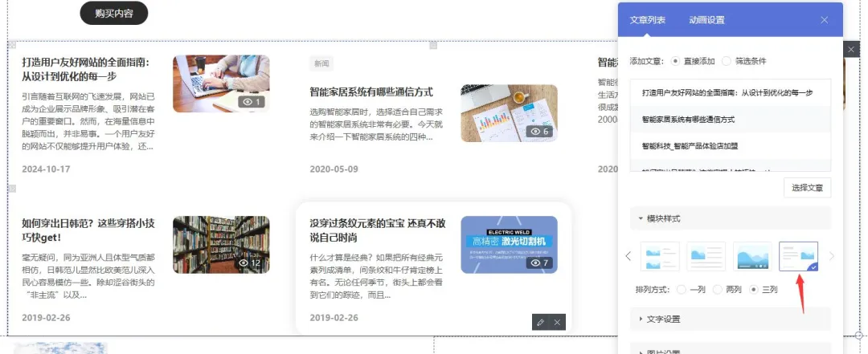This screenshot has height=354, width=868.
Task: Click the delete X icon on selected card
Action: tap(558, 322)
